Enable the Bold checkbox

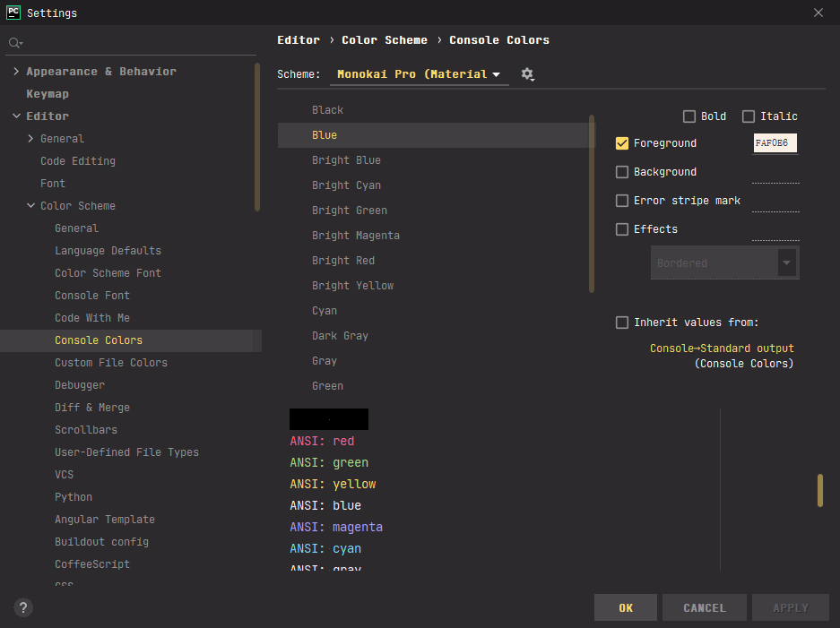point(689,116)
